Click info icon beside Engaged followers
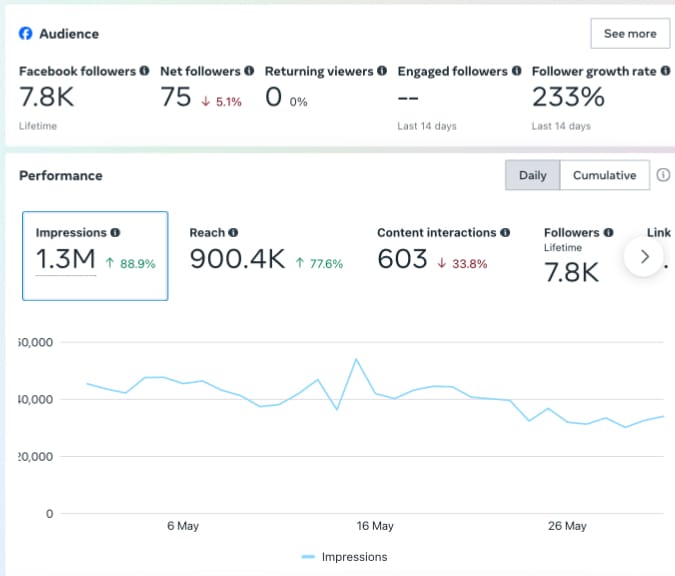675x576 pixels. click(517, 71)
